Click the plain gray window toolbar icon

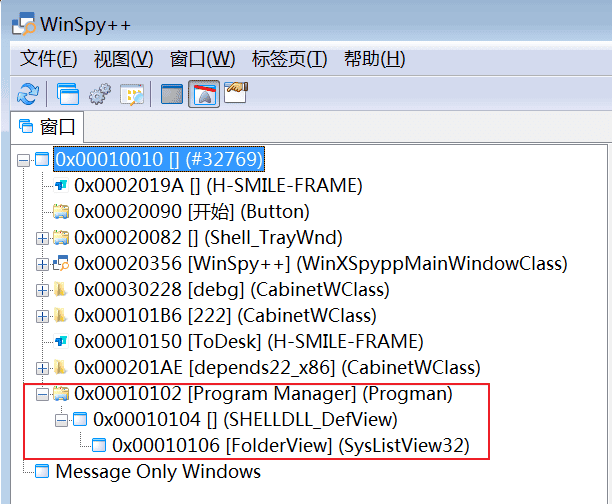tap(173, 94)
